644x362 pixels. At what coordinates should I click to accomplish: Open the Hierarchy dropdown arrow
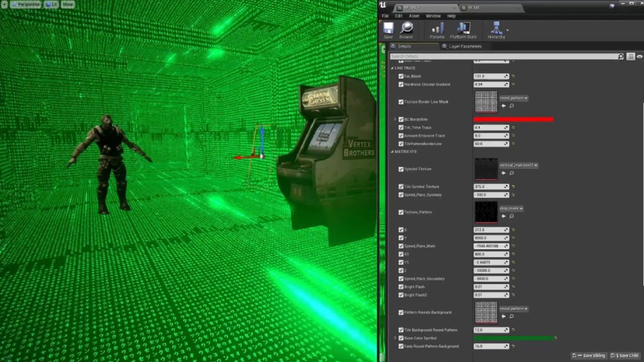pos(507,30)
